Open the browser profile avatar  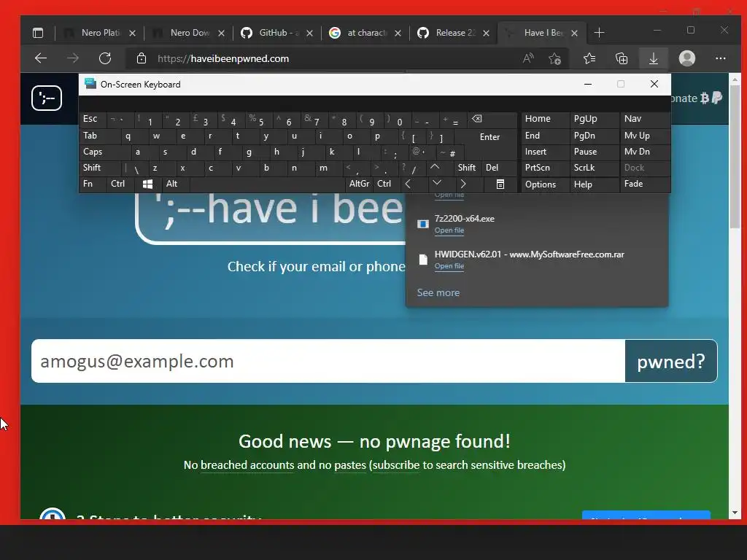pyautogui.click(x=686, y=58)
